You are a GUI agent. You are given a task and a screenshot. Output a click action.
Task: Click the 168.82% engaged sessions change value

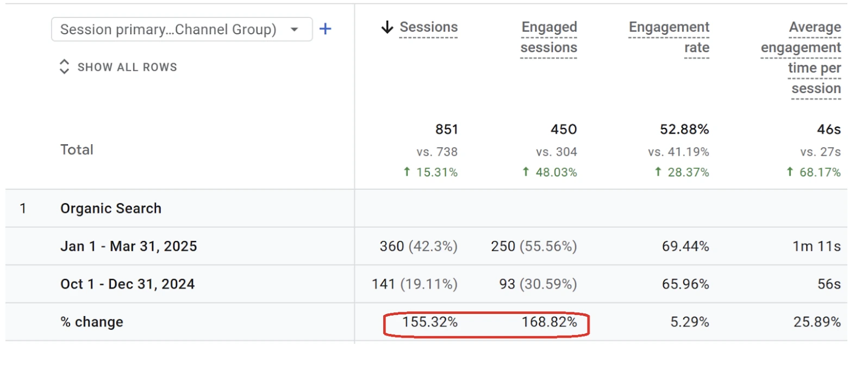click(x=549, y=322)
